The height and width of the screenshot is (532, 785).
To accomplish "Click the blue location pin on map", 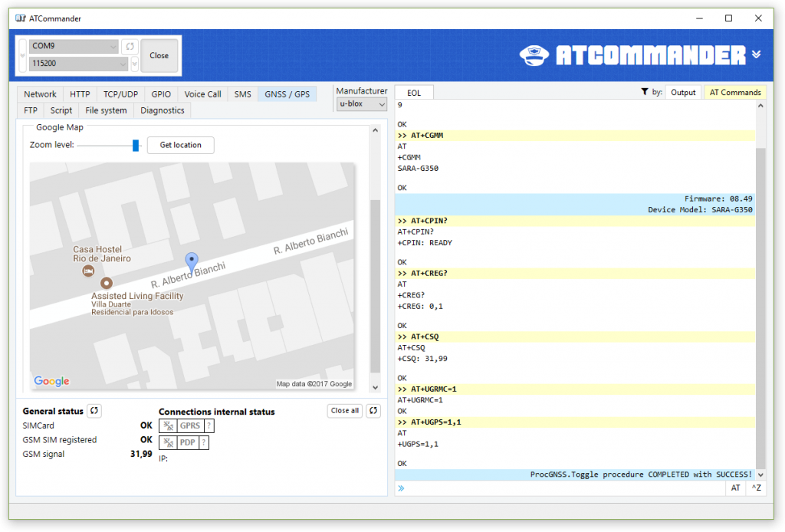I will [x=191, y=262].
